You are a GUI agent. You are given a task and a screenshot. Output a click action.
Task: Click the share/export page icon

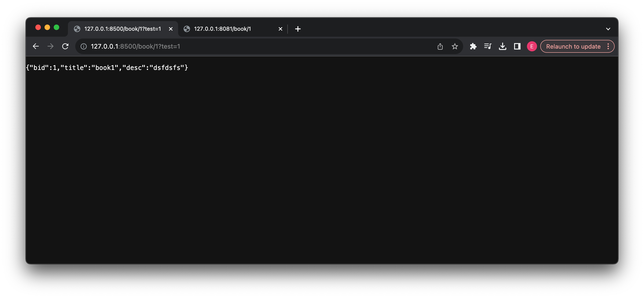440,46
